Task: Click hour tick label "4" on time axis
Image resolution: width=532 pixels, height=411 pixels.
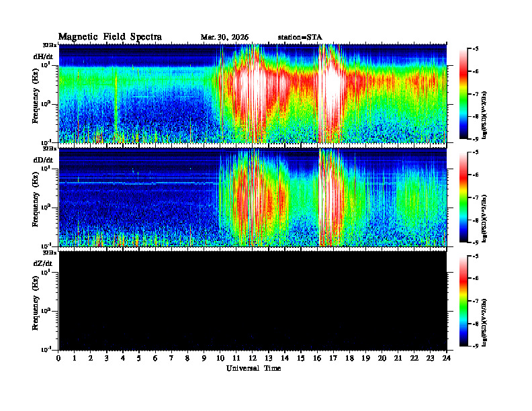Action: (123, 359)
